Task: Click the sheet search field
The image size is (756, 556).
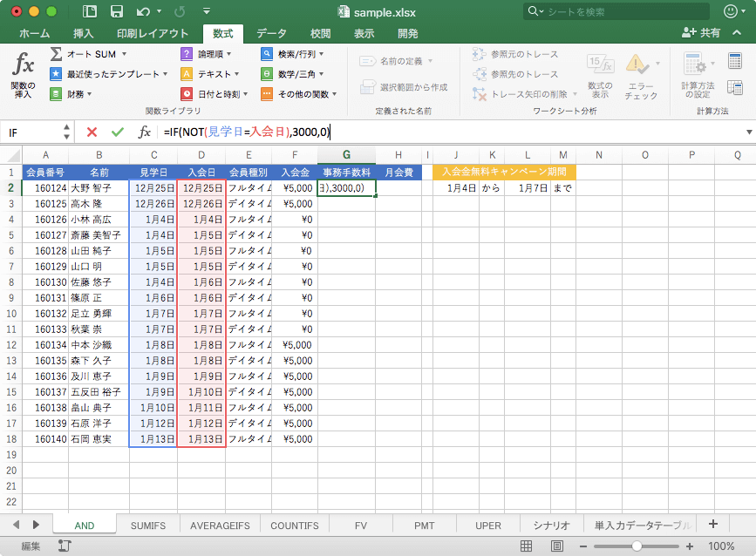Action: click(616, 11)
